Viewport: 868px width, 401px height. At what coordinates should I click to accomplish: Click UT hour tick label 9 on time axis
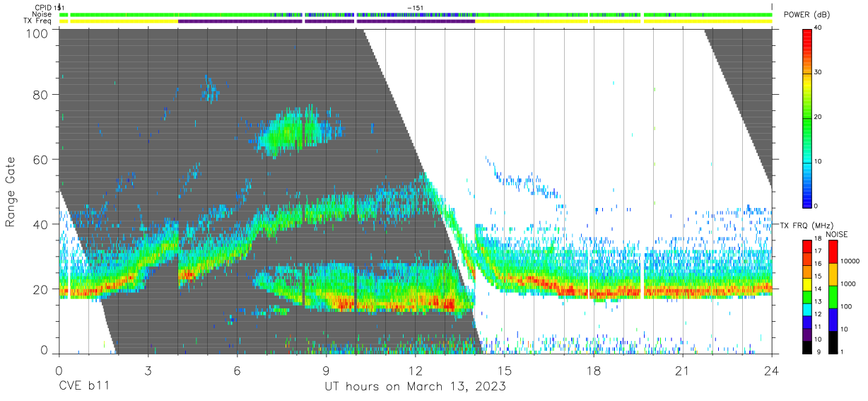[x=326, y=371]
